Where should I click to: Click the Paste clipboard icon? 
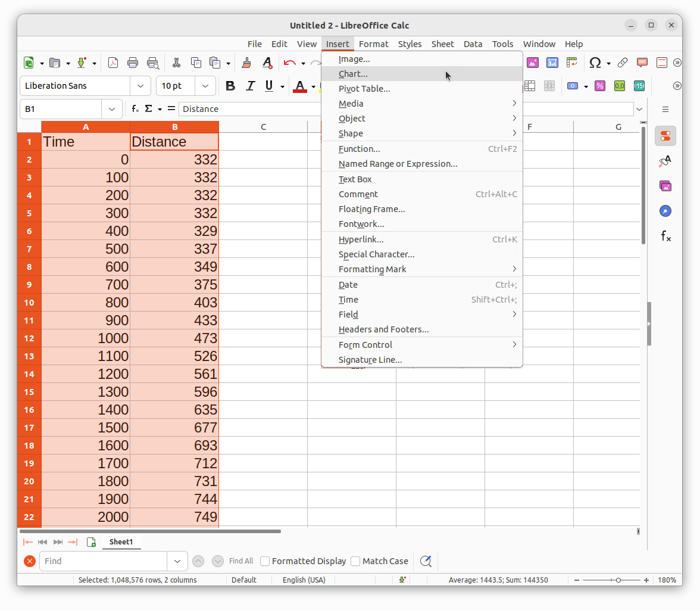(x=215, y=63)
